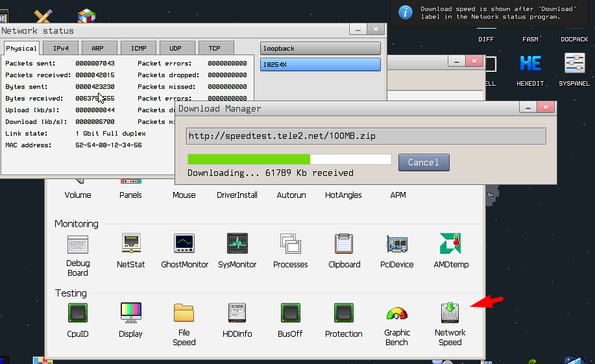Select the ARP tab
This screenshot has height=364, width=595.
point(97,48)
